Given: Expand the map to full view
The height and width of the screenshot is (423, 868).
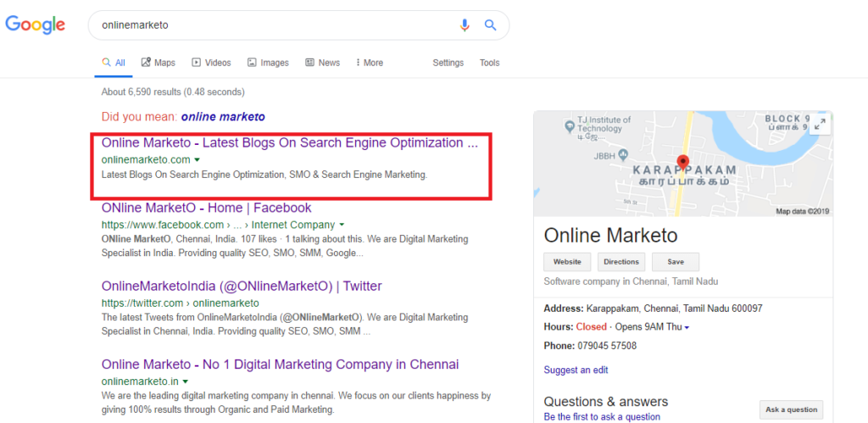Looking at the screenshot, I should point(819,125).
